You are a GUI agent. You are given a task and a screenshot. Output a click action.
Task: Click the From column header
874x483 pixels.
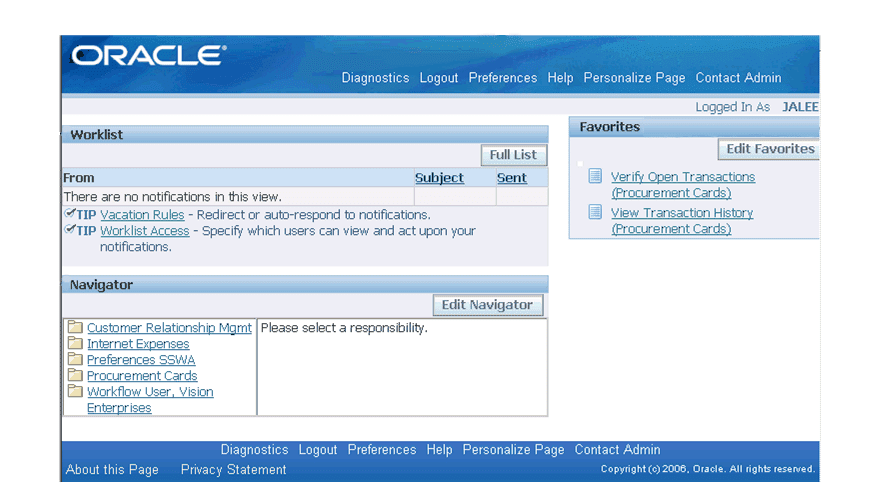pyautogui.click(x=79, y=178)
